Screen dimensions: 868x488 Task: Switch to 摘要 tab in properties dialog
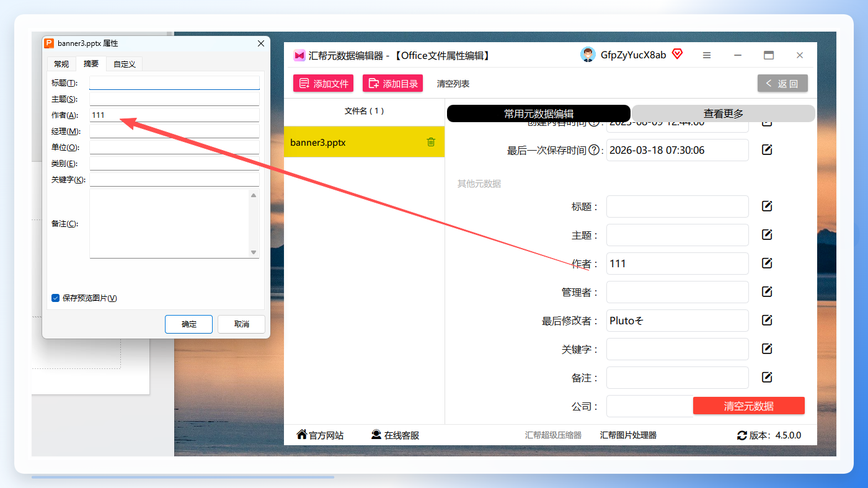pyautogui.click(x=91, y=63)
